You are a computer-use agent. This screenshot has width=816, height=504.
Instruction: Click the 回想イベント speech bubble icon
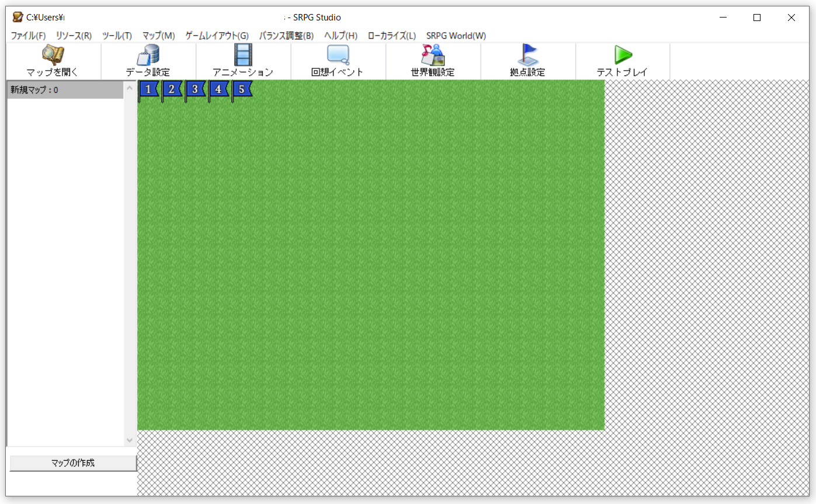pos(338,55)
